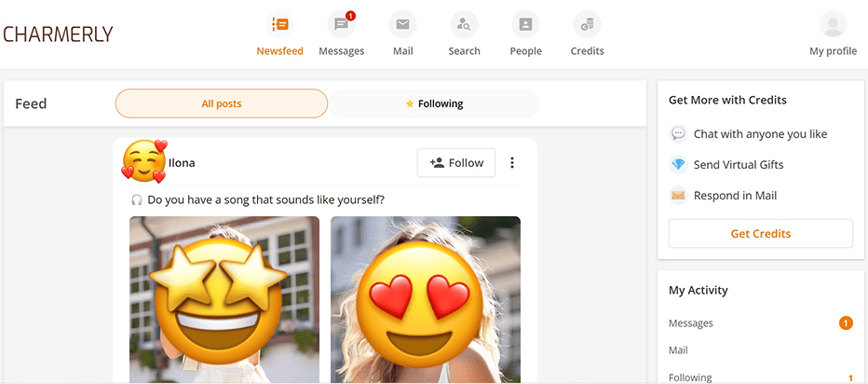868x384 pixels.
Task: Open the People icon in navigation
Action: click(x=525, y=24)
